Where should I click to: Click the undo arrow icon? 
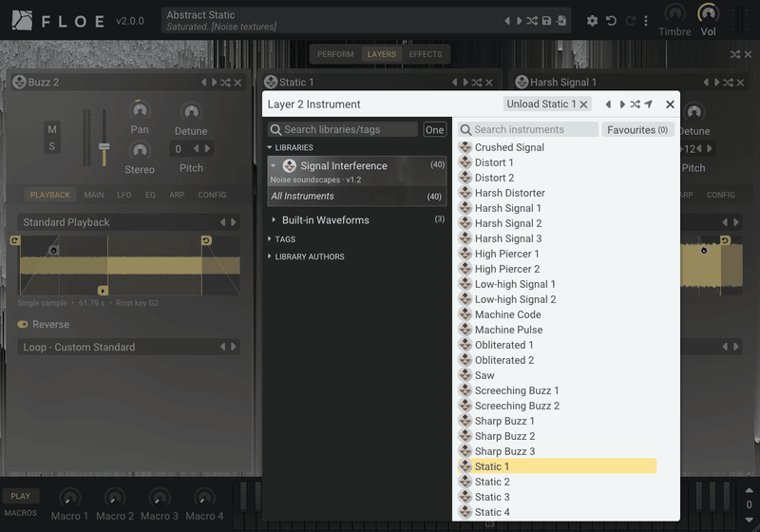[611, 21]
